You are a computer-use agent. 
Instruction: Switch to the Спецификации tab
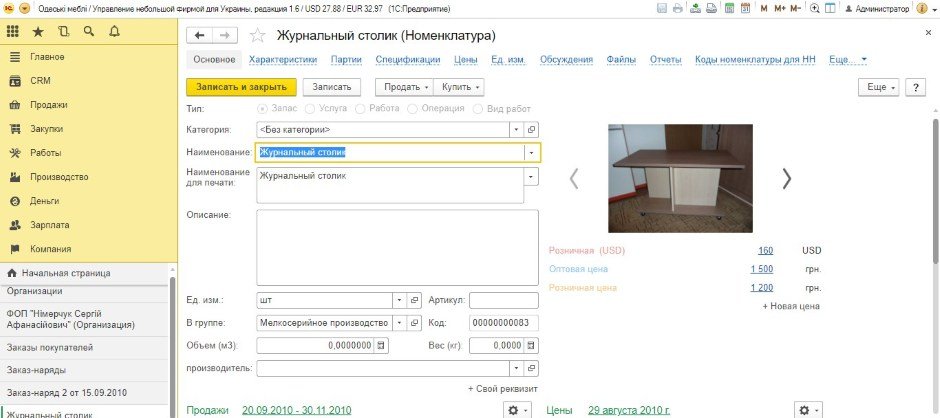click(408, 59)
